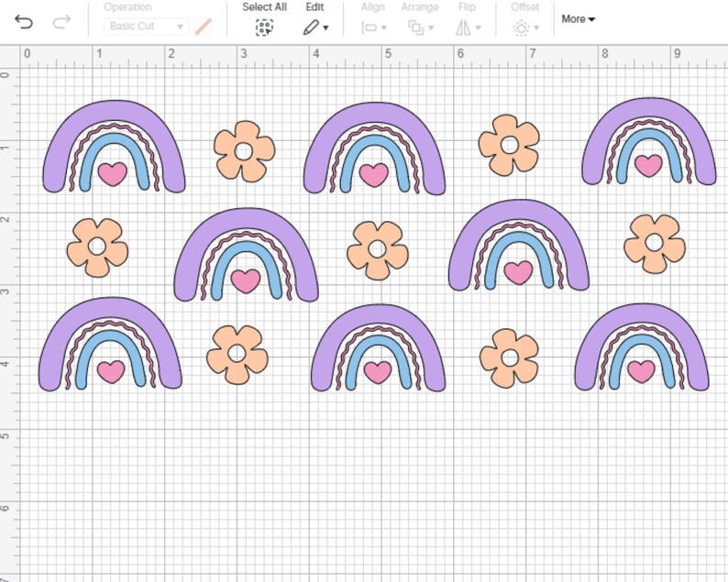Viewport: 728px width, 582px height.
Task: Open the More menu
Action: coord(578,19)
